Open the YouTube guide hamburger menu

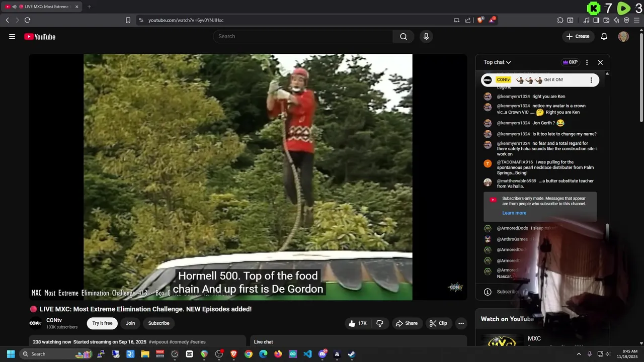12,36
